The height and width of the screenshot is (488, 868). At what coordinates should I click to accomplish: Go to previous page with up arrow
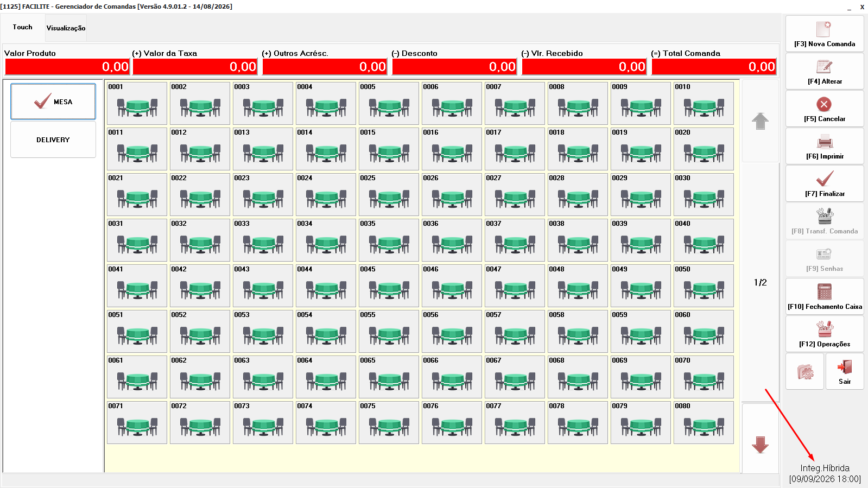pos(760,121)
